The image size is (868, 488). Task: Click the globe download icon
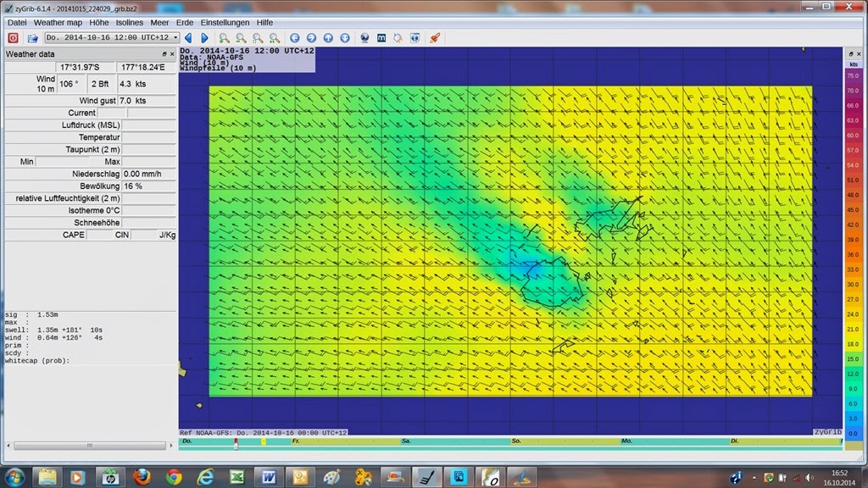coord(364,37)
